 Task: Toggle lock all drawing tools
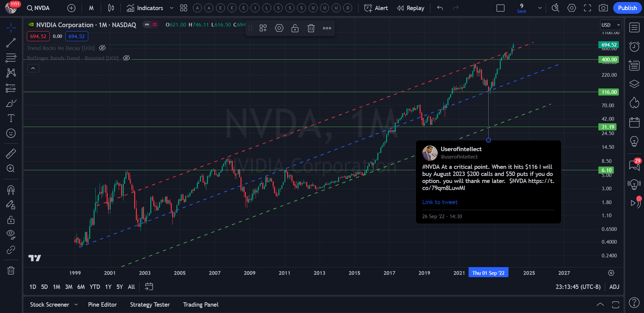[11, 220]
